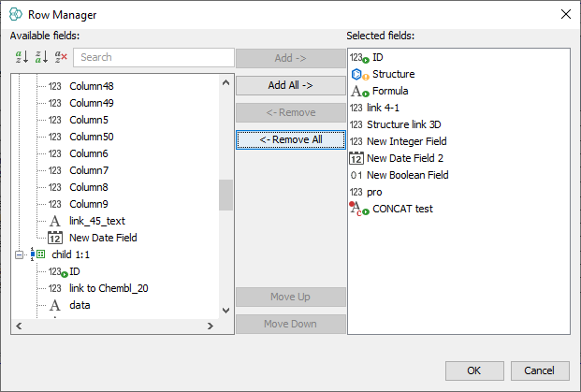
Task: Click the New Date Field 2 calendar icon
Action: coord(356,158)
